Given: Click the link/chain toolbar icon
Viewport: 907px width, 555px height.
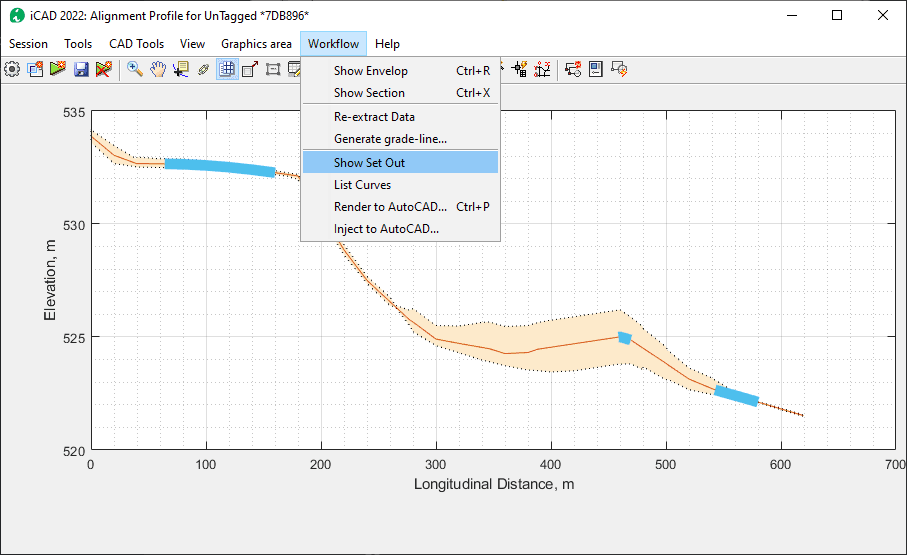Looking at the screenshot, I should point(204,69).
